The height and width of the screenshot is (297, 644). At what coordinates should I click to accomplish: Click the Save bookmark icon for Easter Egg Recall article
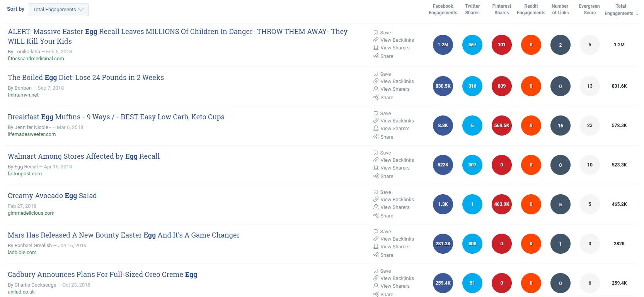click(375, 33)
